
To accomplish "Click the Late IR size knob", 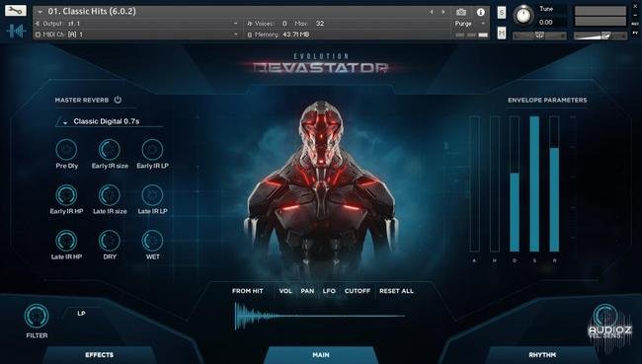I will tap(110, 194).
